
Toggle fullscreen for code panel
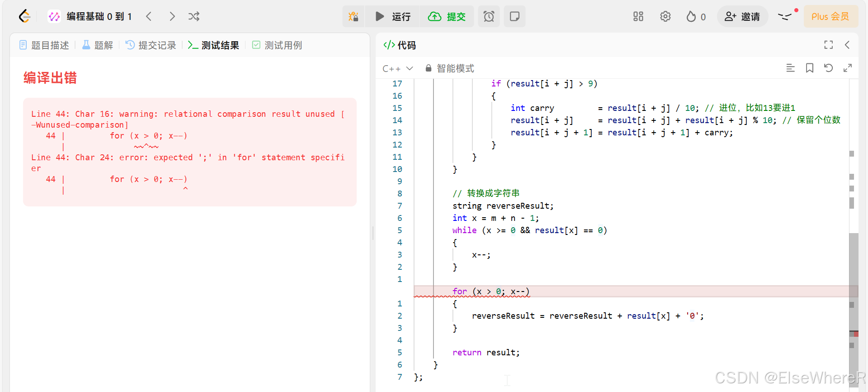[828, 45]
